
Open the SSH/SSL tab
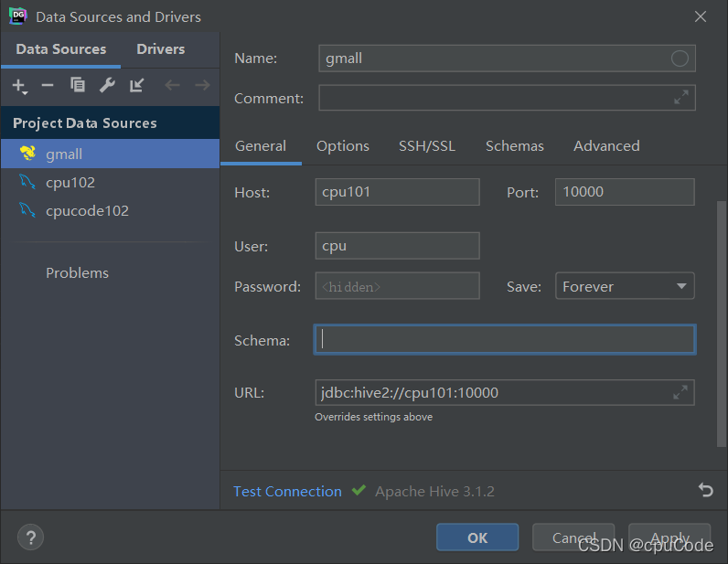point(427,146)
